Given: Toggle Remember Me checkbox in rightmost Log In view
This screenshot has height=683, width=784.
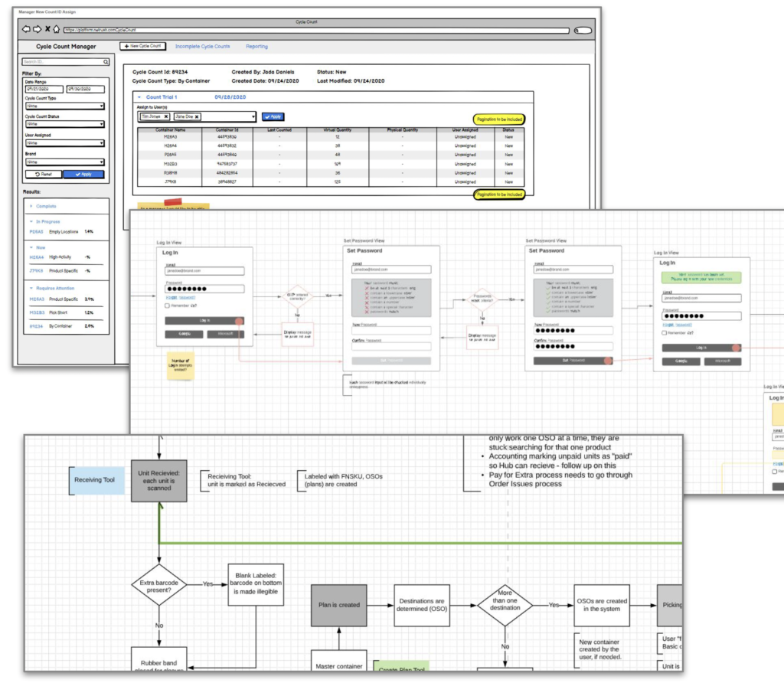Looking at the screenshot, I should point(665,332).
